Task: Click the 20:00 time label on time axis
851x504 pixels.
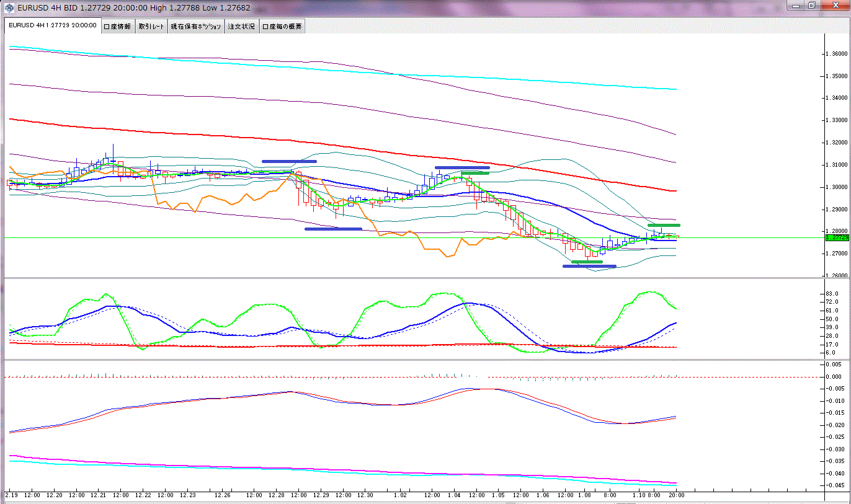Action: (x=676, y=496)
